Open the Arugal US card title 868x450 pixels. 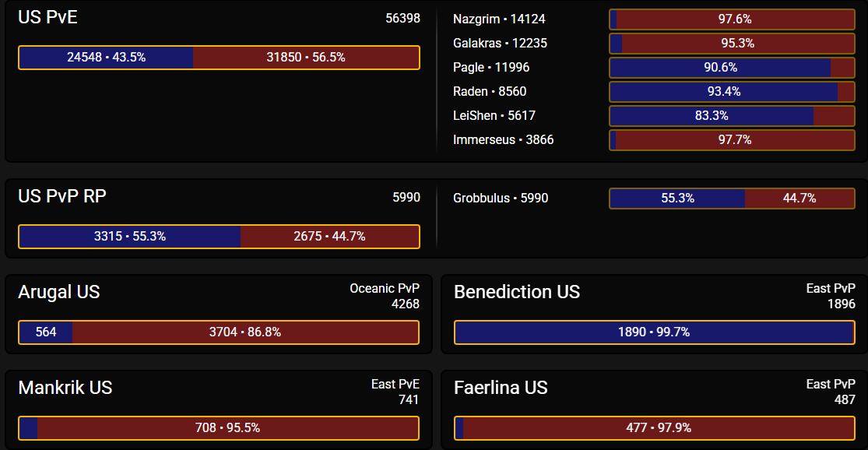pyautogui.click(x=58, y=292)
